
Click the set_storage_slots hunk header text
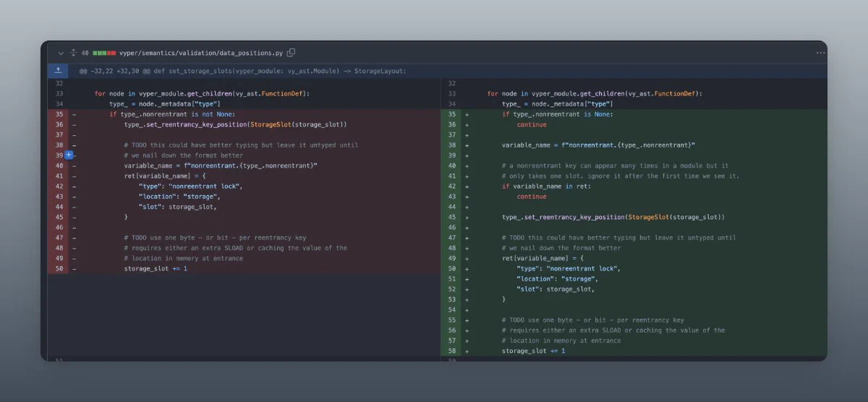click(242, 71)
